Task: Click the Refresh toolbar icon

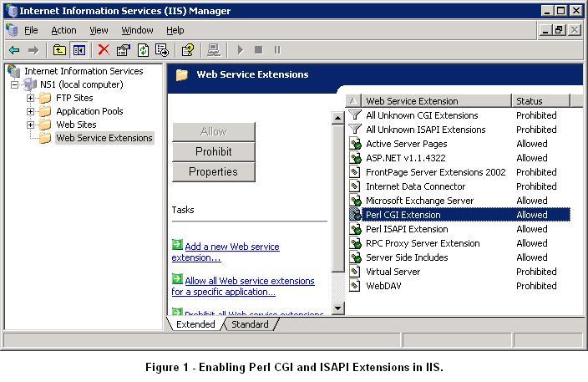Action: (143, 50)
